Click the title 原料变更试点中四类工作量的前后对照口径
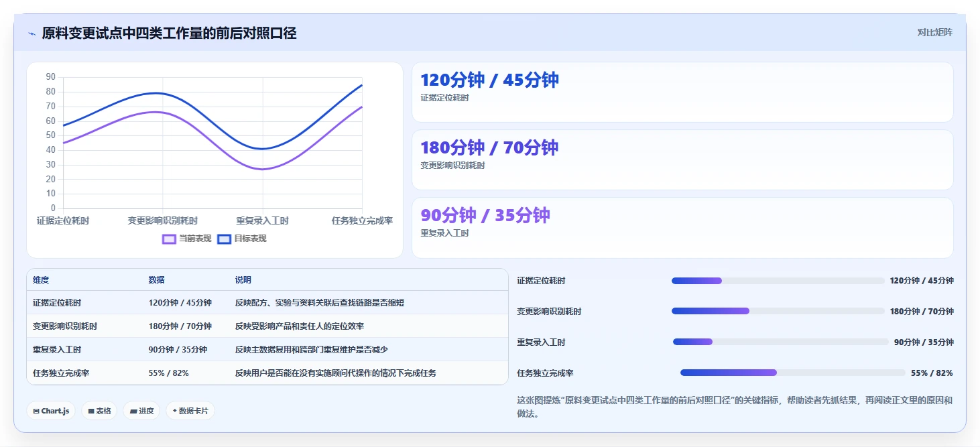This screenshot has width=980, height=447. (x=169, y=33)
